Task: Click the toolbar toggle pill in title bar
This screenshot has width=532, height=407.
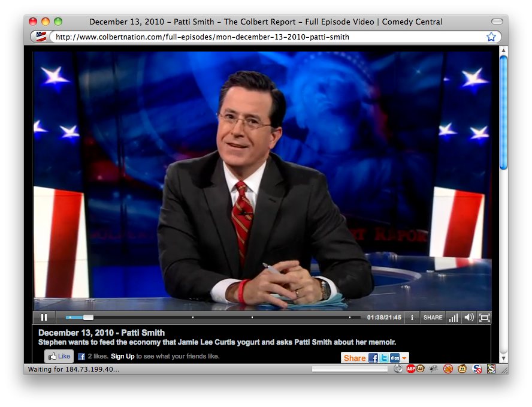Action: tap(497, 22)
